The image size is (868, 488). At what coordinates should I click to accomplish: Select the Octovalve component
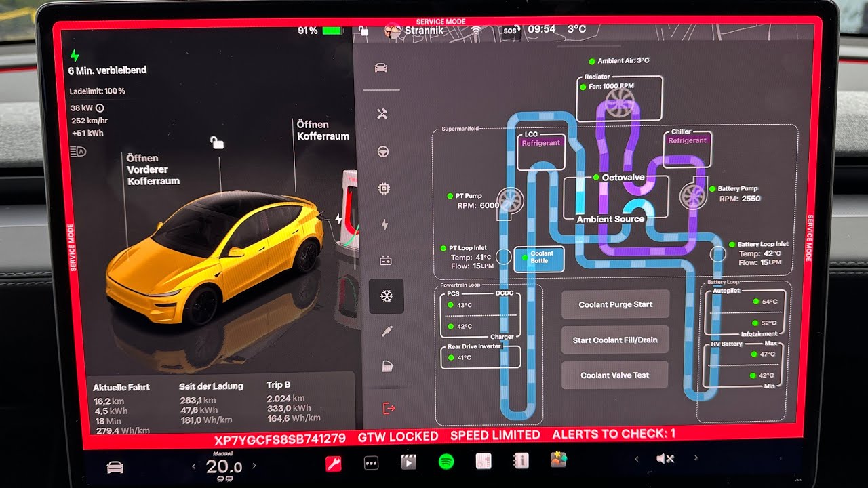point(616,197)
